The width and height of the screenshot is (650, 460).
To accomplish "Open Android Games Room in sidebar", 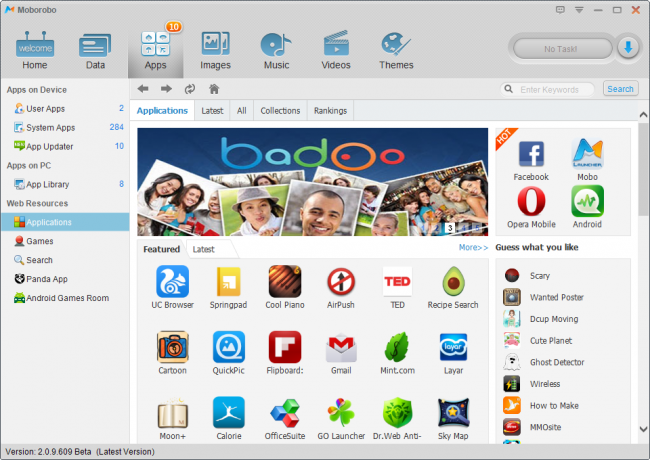I will (x=65, y=298).
